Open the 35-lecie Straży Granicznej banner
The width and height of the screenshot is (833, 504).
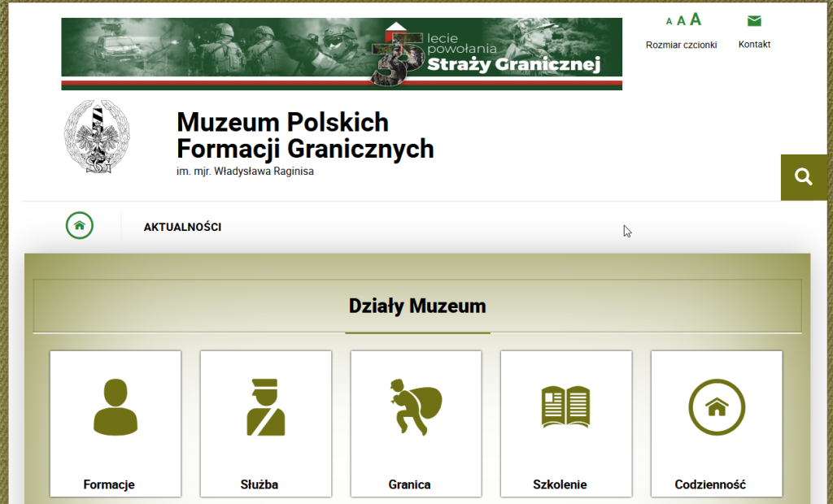coord(342,54)
